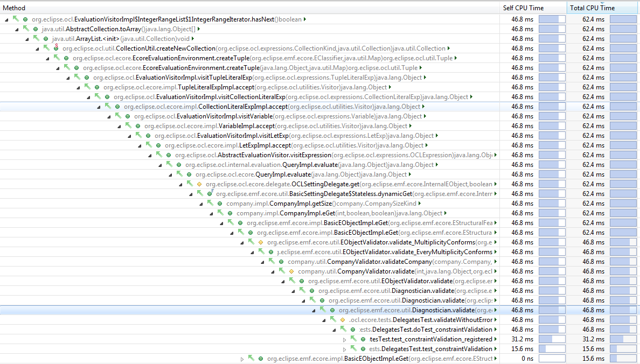Expand the test_constraintValidation_registered node

pos(345,339)
